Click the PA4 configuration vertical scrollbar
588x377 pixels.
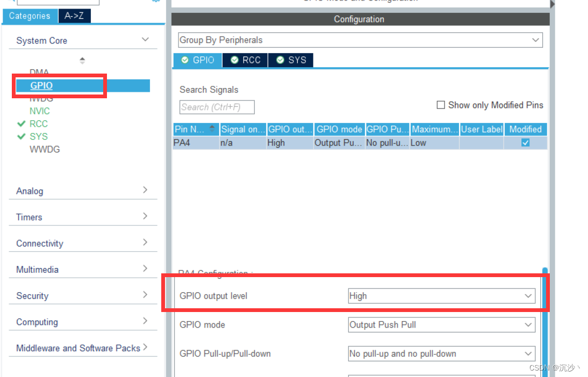click(x=545, y=322)
